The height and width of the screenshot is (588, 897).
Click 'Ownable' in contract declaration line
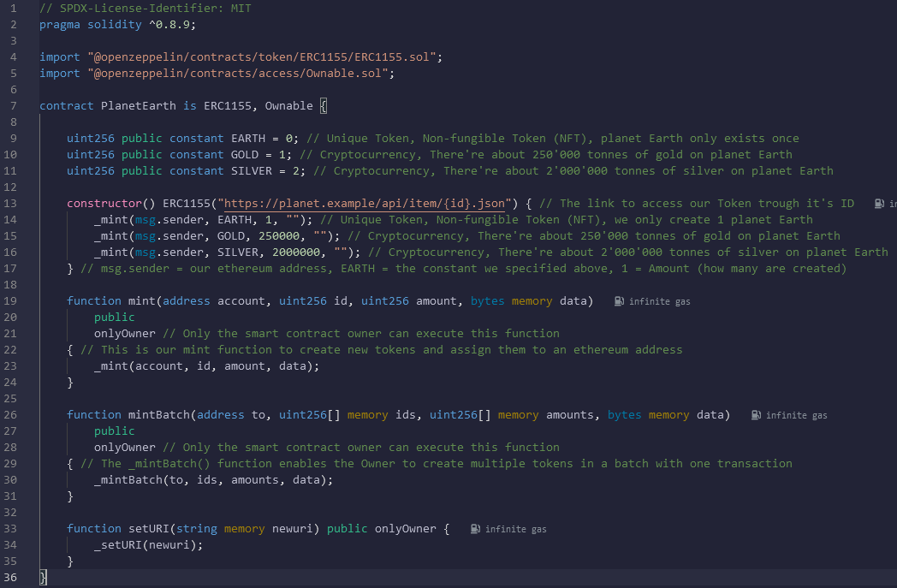289,106
